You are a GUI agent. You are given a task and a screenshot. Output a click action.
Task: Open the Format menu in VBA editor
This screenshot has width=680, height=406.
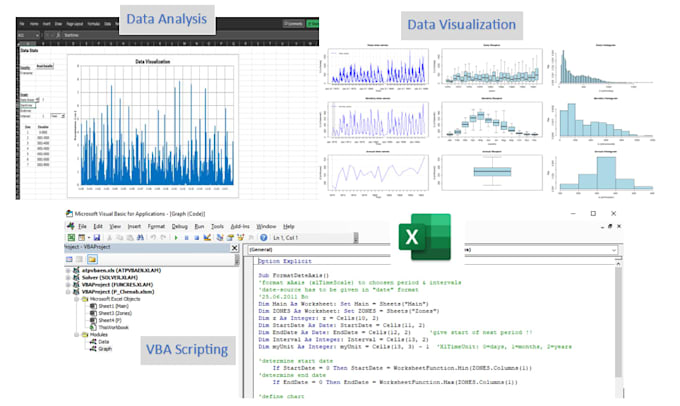[x=156, y=226]
